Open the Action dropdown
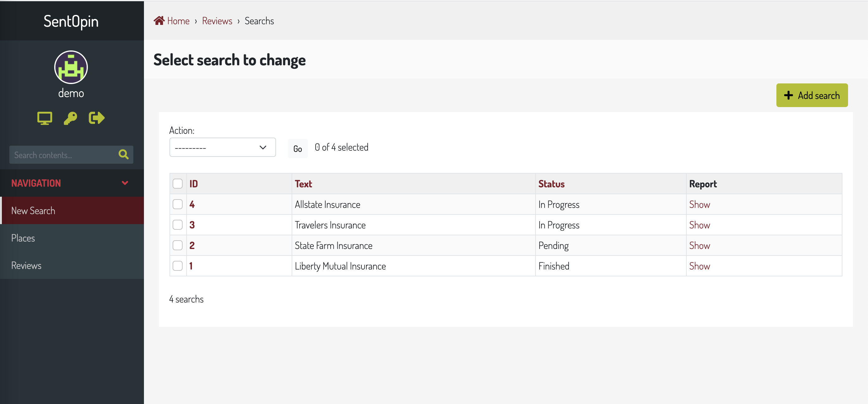868x404 pixels. tap(222, 148)
